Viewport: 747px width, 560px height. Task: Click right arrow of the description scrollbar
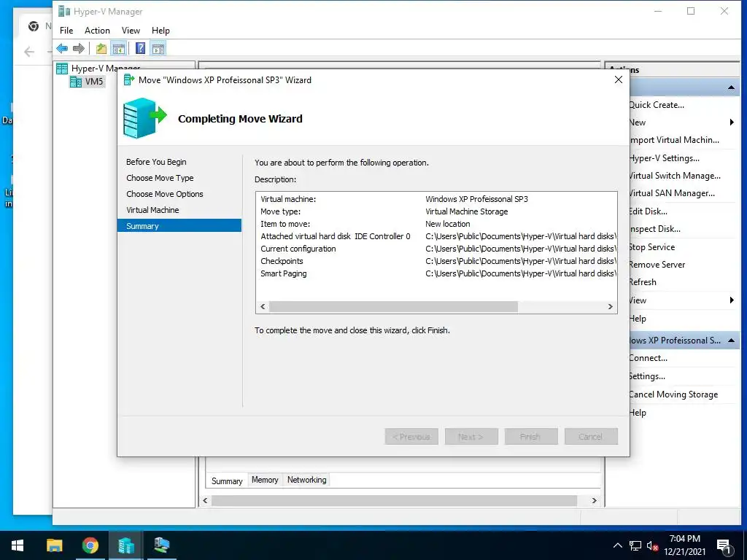(x=611, y=307)
